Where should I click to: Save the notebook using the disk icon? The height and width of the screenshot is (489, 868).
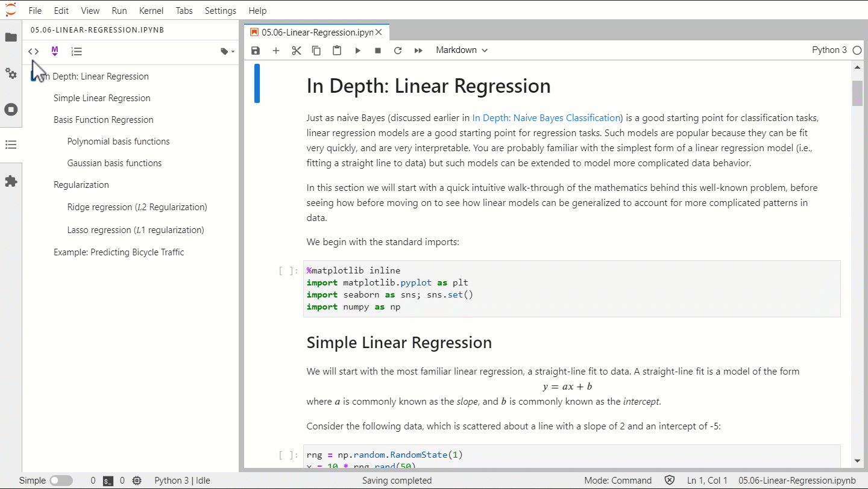255,51
